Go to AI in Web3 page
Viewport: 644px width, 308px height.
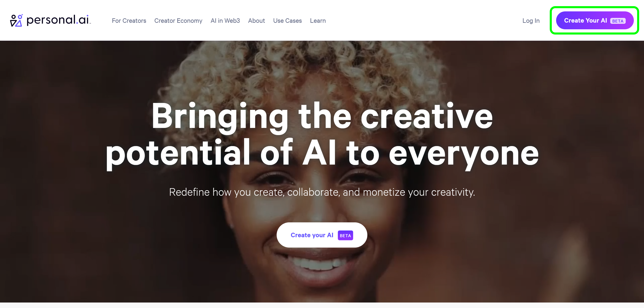[225, 21]
